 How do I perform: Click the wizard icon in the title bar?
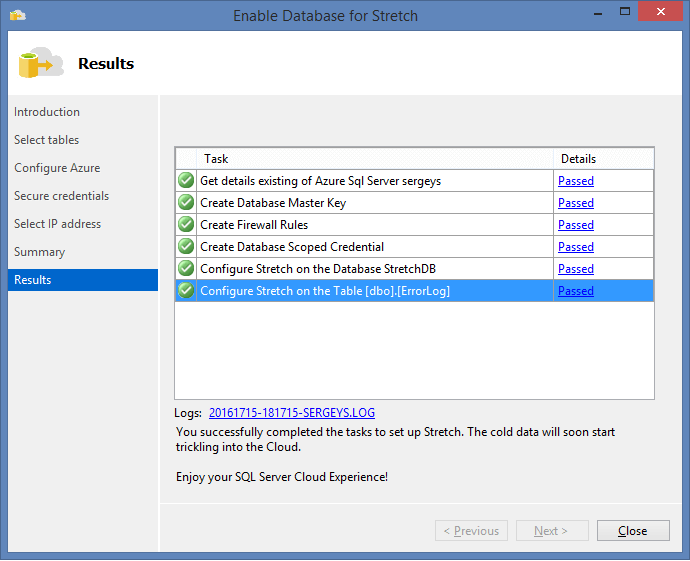coord(18,16)
